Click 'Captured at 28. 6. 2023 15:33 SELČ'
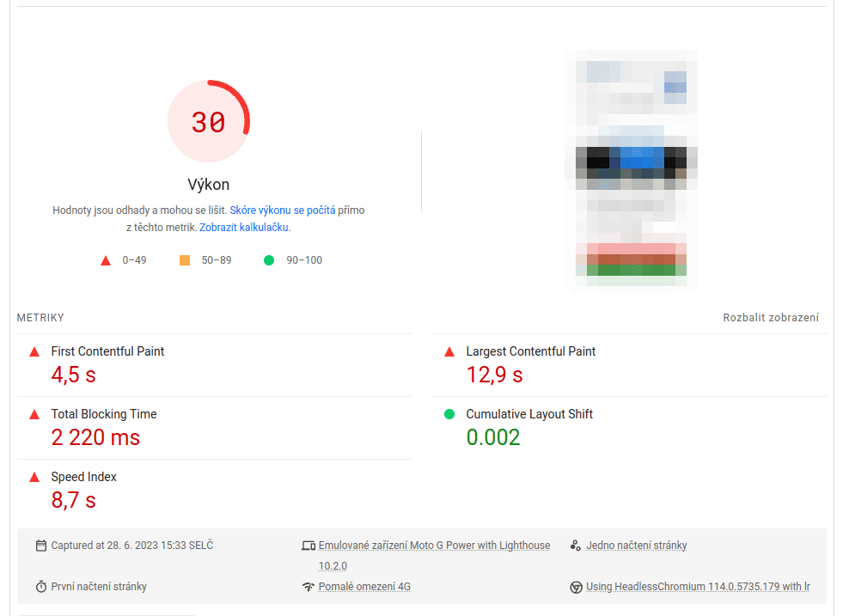The image size is (849, 616). click(x=132, y=545)
